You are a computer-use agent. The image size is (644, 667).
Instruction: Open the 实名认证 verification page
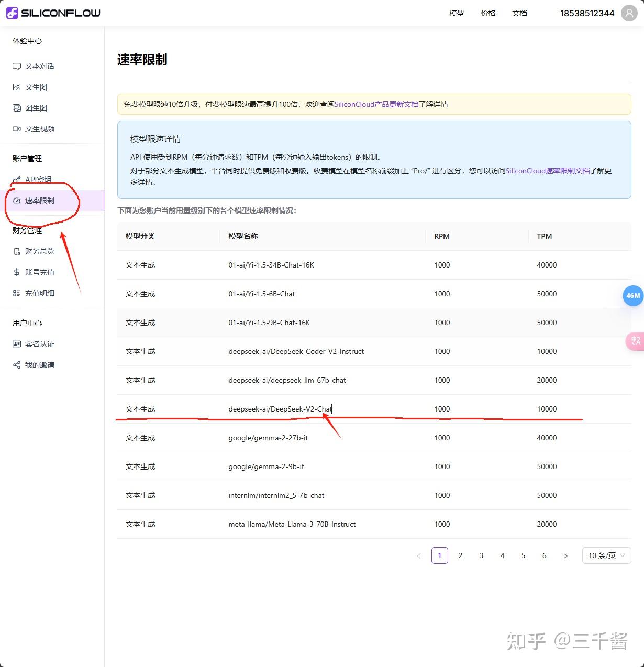coord(39,344)
